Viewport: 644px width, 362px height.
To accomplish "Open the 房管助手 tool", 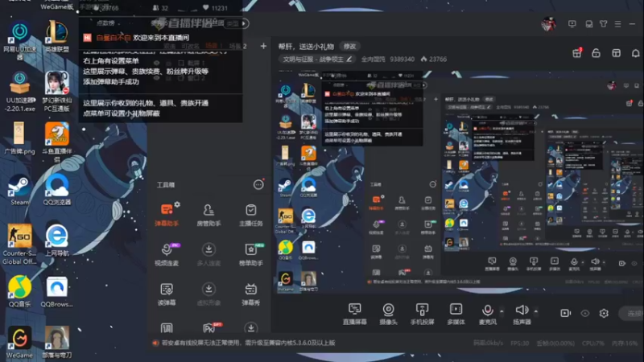I will (x=208, y=215).
